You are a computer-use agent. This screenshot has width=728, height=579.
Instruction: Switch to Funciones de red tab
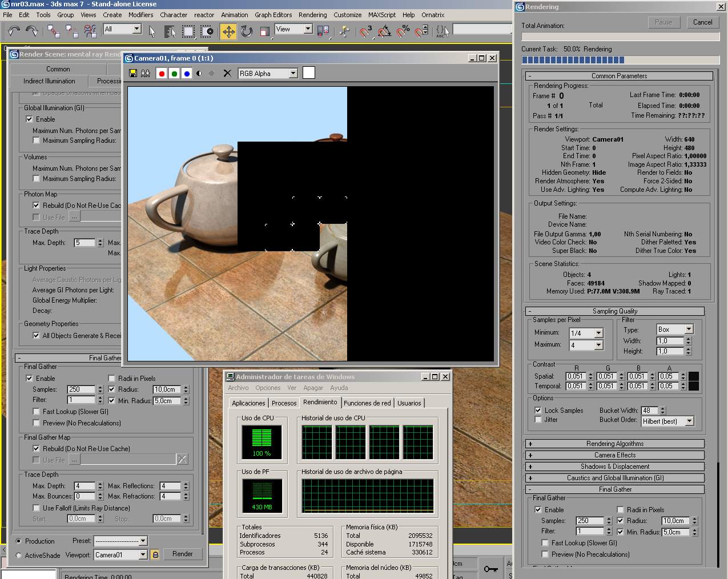pyautogui.click(x=367, y=403)
